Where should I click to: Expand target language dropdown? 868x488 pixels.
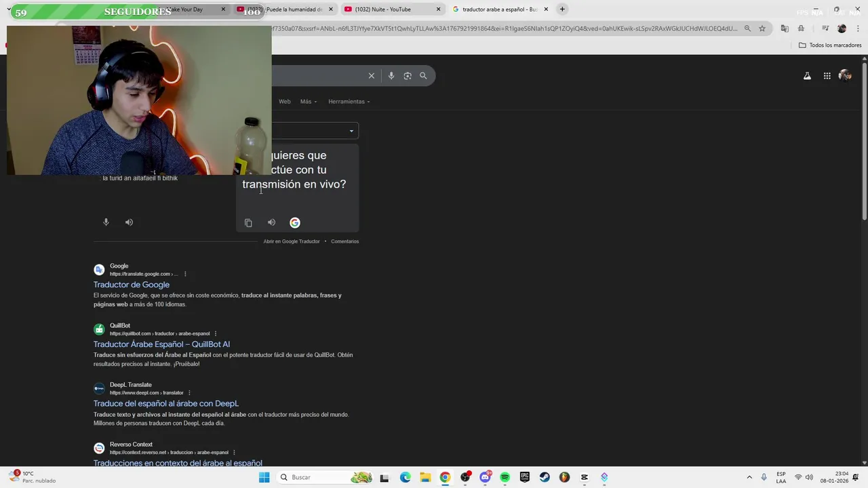(x=351, y=131)
